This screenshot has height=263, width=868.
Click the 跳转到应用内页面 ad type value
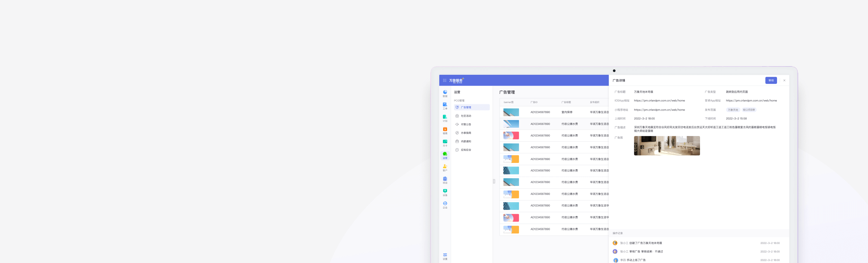click(x=737, y=92)
